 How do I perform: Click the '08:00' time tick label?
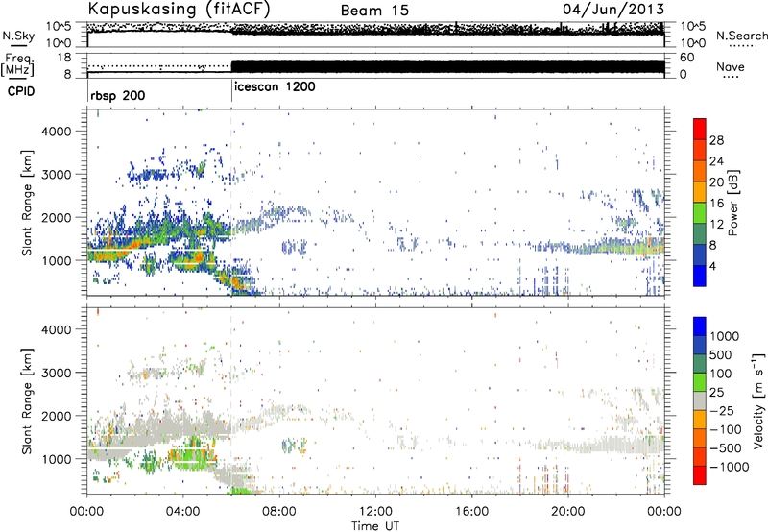[x=279, y=512]
